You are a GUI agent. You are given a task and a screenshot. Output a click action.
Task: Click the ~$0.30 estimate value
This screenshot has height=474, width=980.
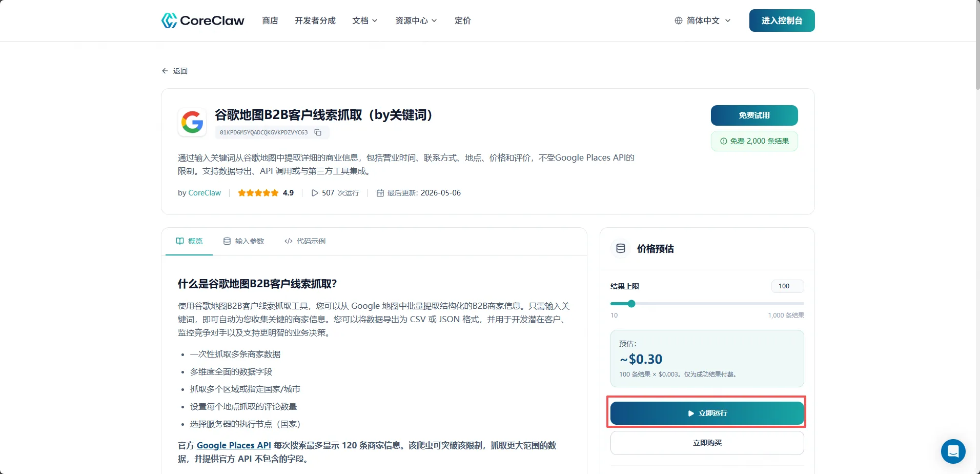point(641,359)
